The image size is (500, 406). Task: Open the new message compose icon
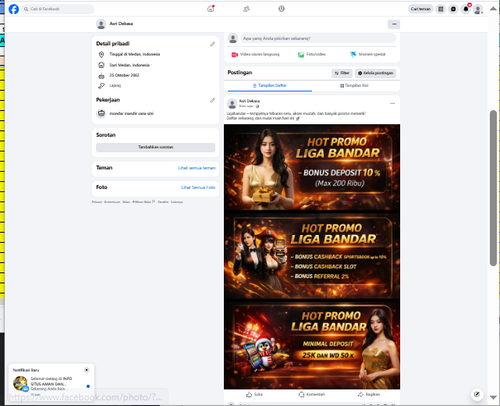point(477,394)
